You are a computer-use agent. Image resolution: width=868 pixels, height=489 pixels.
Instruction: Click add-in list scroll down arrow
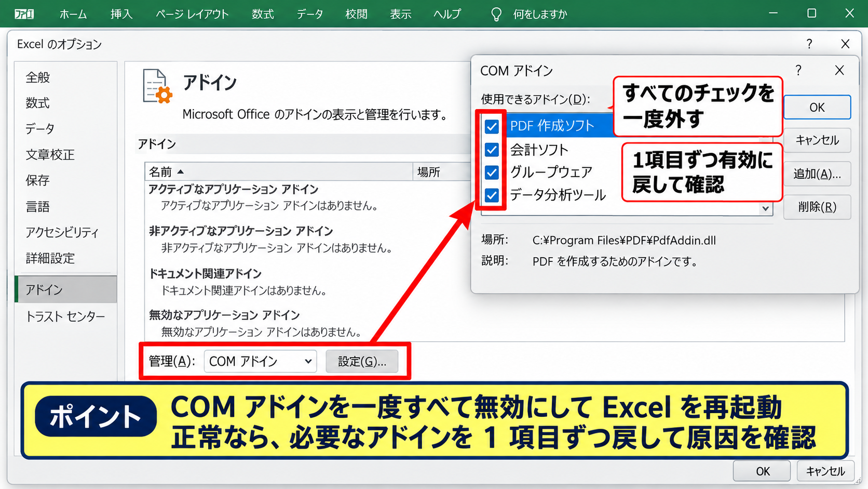tap(766, 208)
